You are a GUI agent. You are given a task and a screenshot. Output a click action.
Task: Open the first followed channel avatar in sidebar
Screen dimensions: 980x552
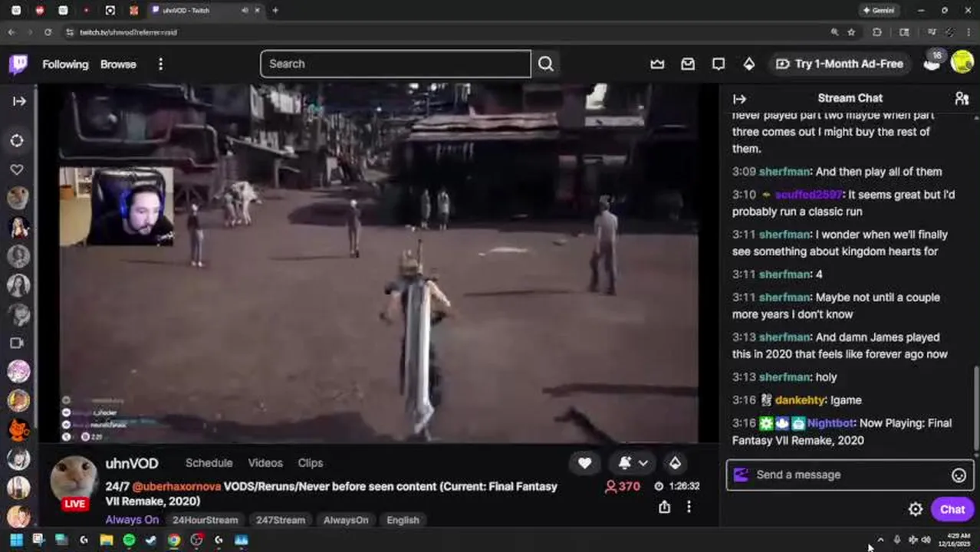[x=18, y=198]
